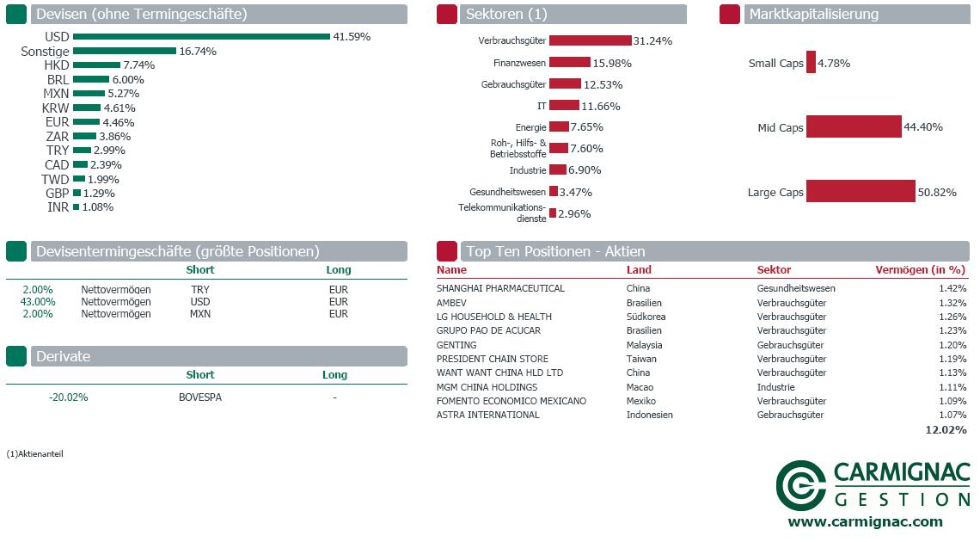The height and width of the screenshot is (542, 980).
Task: Click the red square beside Top Ten Positionen
Action: 447,251
